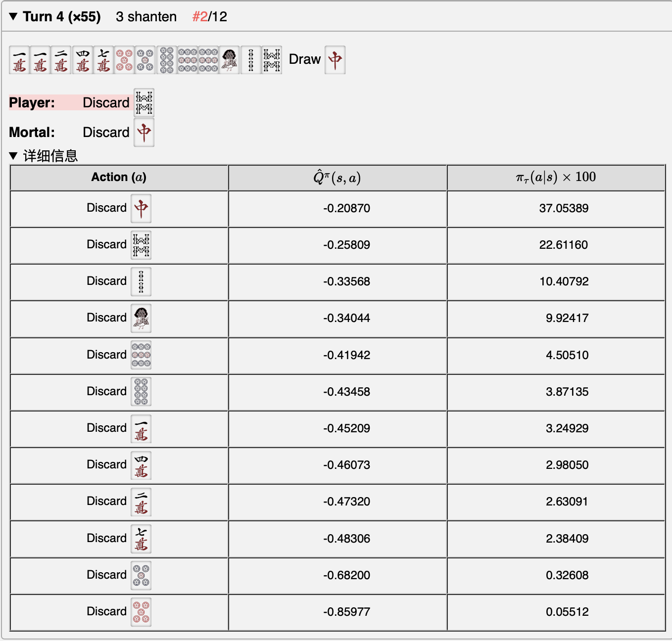The image size is (672, 641).
Task: Select the Q value -0.48306
Action: click(x=346, y=539)
